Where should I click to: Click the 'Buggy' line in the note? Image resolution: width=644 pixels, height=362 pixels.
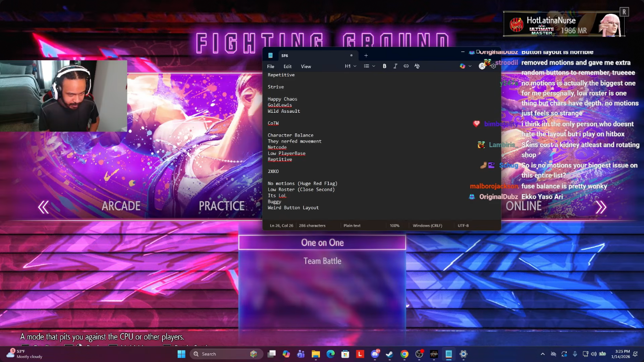[274, 202]
